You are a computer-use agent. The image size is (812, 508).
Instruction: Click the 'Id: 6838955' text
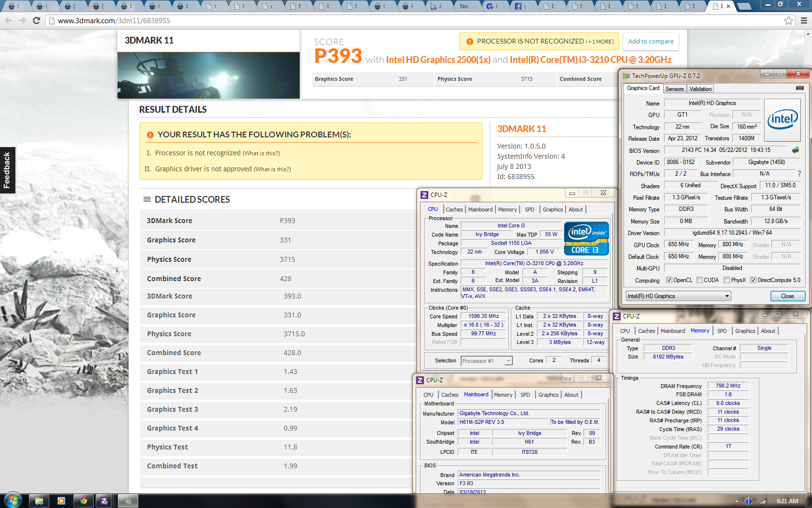516,177
